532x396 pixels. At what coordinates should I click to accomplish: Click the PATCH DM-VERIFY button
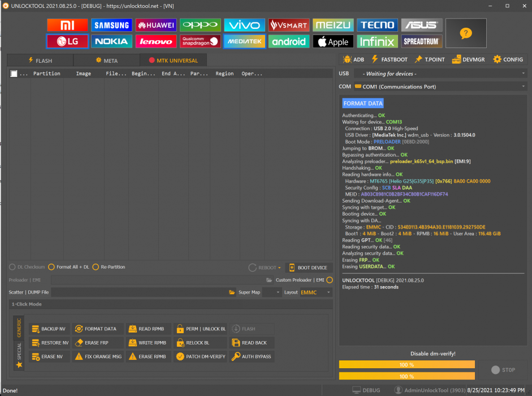[201, 356]
